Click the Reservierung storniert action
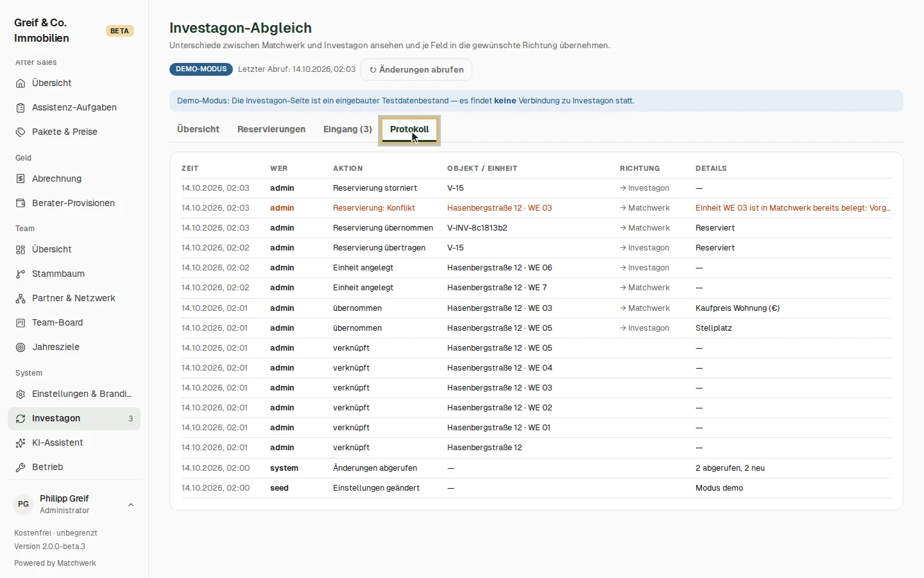 coord(375,188)
